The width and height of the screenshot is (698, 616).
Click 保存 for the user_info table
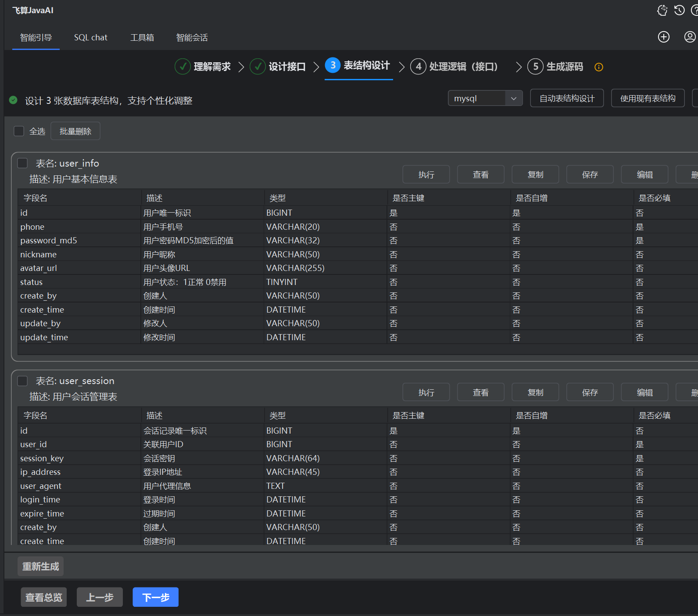tap(590, 174)
